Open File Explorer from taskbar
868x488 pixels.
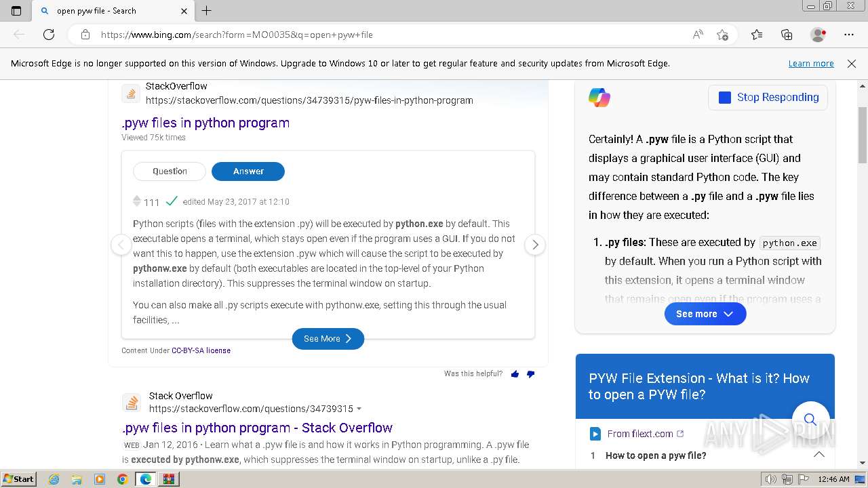pos(77,479)
